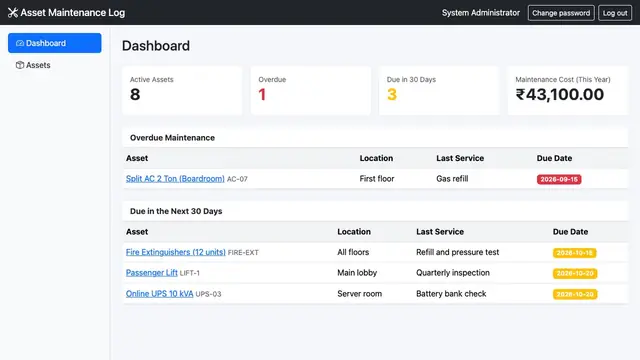This screenshot has width=640, height=360.
Task: Click the red overdue due date badge
Action: 559,179
